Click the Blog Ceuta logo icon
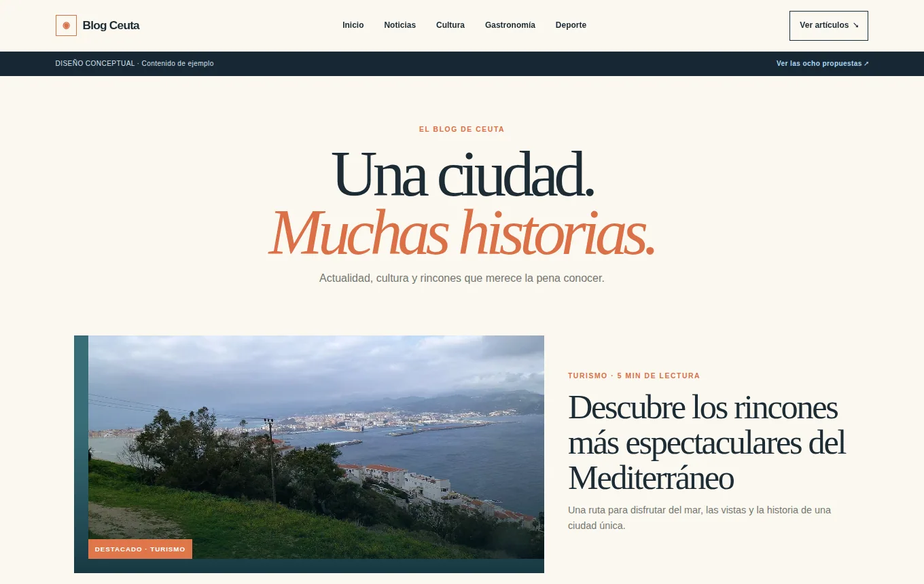Viewport: 924px width, 584px height. [x=66, y=25]
